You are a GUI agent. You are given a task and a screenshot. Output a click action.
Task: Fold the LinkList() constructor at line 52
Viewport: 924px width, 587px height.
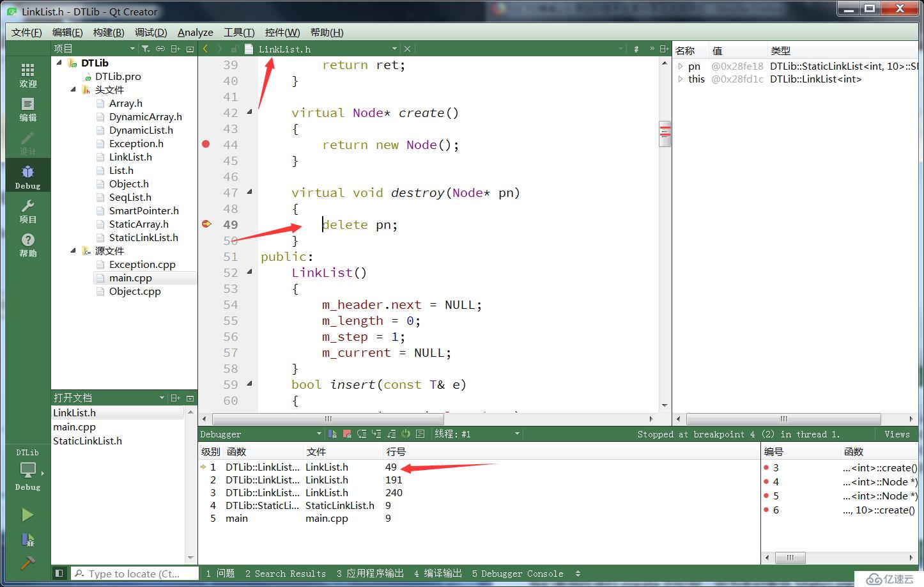249,272
